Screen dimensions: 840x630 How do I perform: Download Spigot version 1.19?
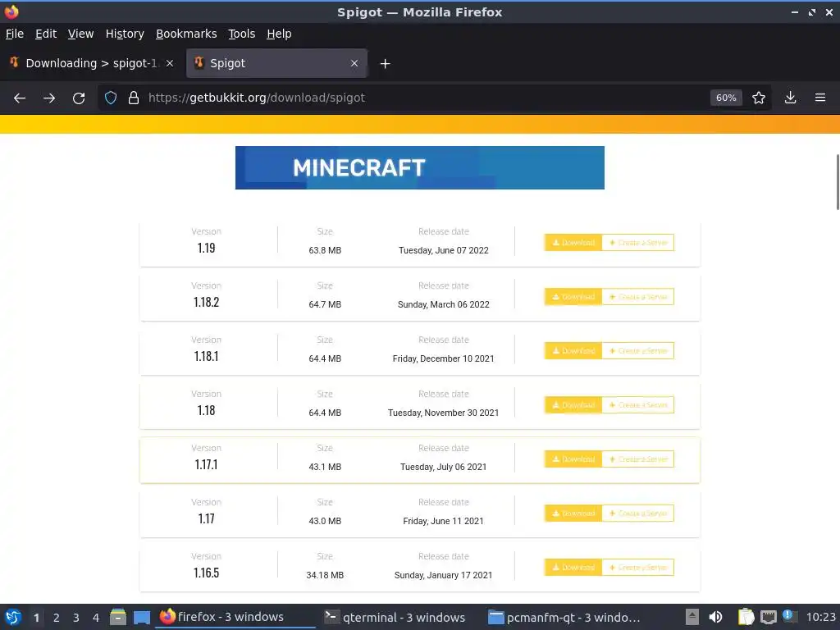[x=573, y=243]
